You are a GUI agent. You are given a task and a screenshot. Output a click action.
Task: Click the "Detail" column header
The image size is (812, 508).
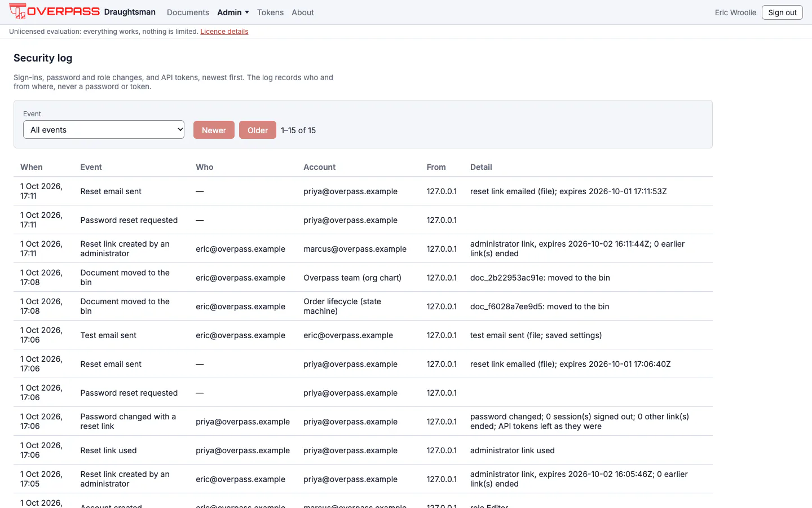pyautogui.click(x=481, y=167)
